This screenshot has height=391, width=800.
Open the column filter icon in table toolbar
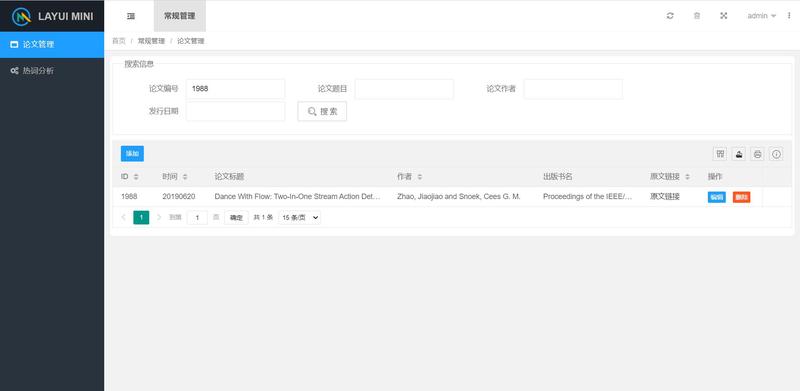720,154
